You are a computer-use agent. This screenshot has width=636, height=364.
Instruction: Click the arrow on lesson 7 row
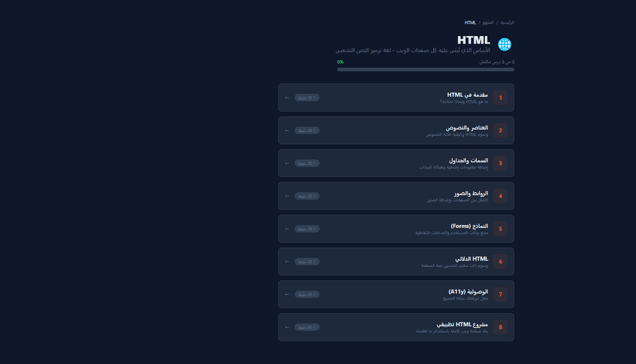tap(287, 294)
